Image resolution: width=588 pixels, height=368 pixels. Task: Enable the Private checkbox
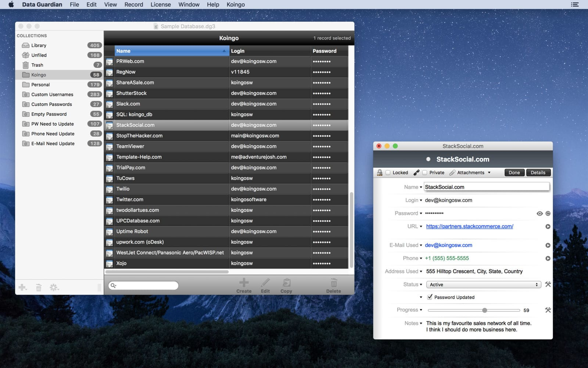click(425, 173)
